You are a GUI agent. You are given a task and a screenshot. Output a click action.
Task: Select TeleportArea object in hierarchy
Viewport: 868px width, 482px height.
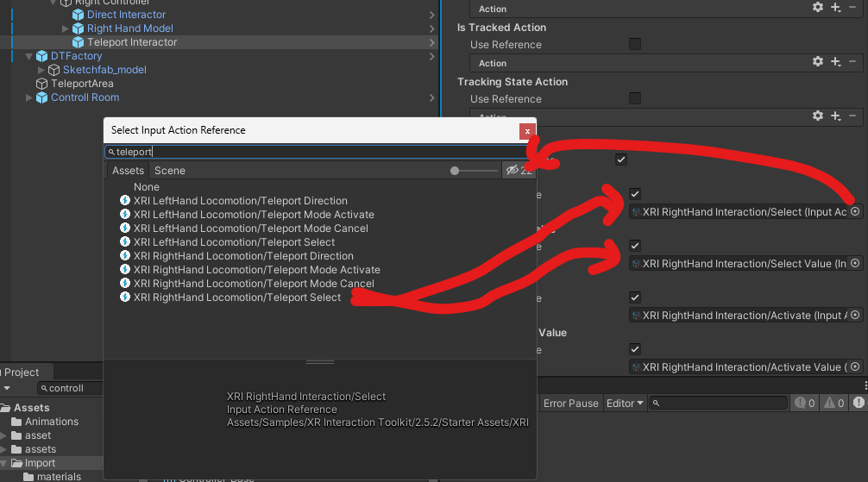pyautogui.click(x=82, y=85)
